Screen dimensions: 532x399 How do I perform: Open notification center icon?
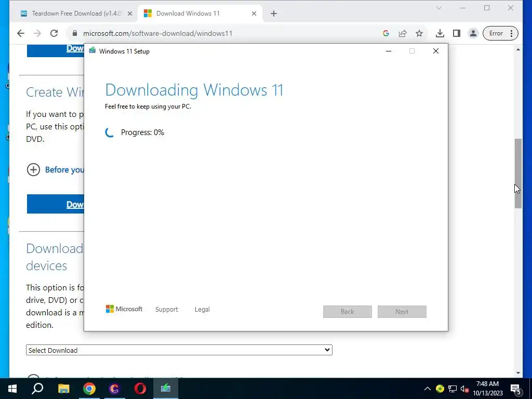[515, 389]
